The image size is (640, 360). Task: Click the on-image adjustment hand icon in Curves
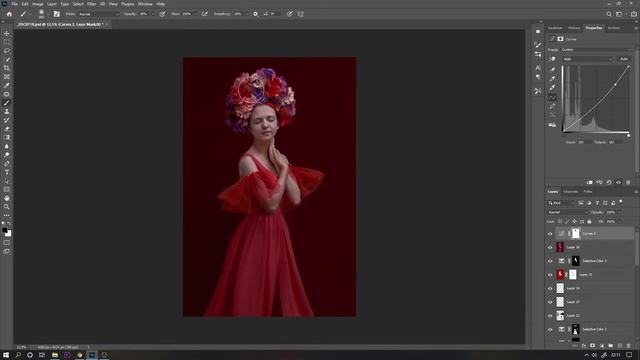click(552, 59)
